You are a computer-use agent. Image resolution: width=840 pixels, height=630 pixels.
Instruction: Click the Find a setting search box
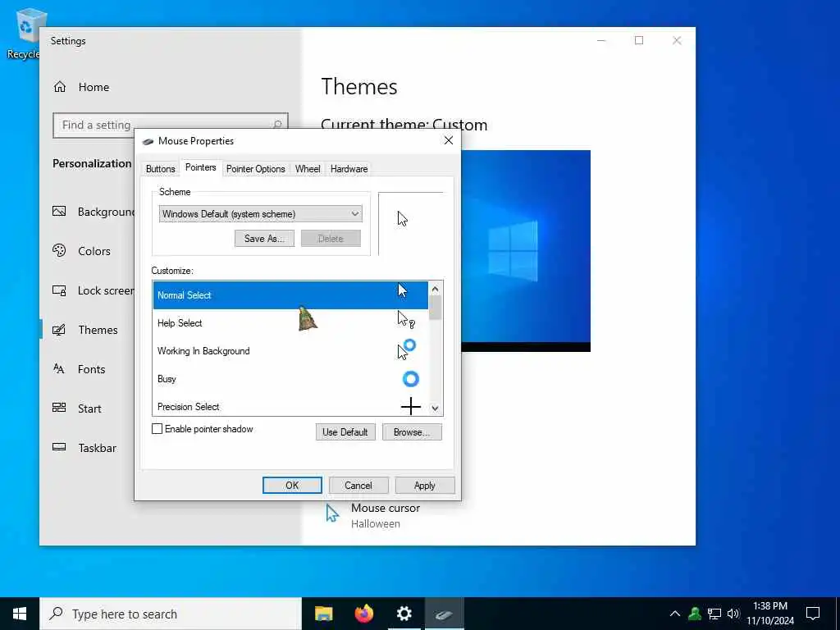[x=171, y=126]
